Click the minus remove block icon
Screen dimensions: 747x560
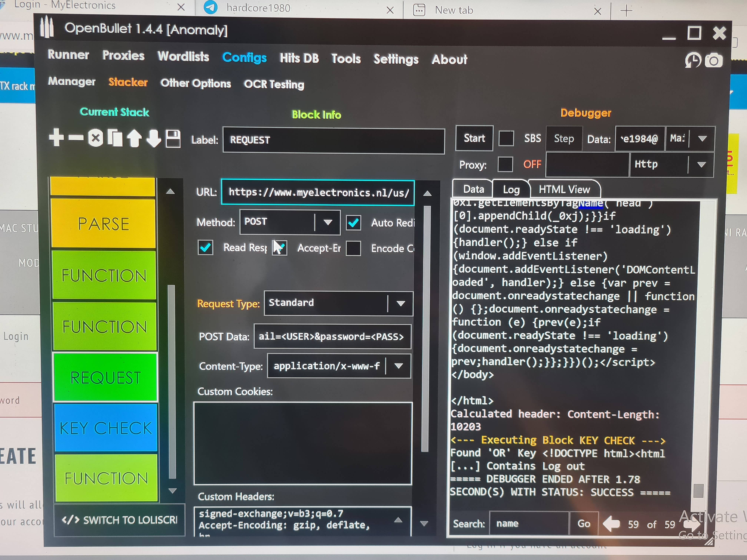click(76, 137)
